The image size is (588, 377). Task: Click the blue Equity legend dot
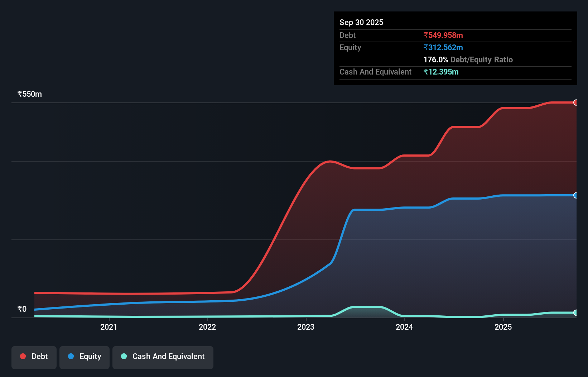point(71,357)
